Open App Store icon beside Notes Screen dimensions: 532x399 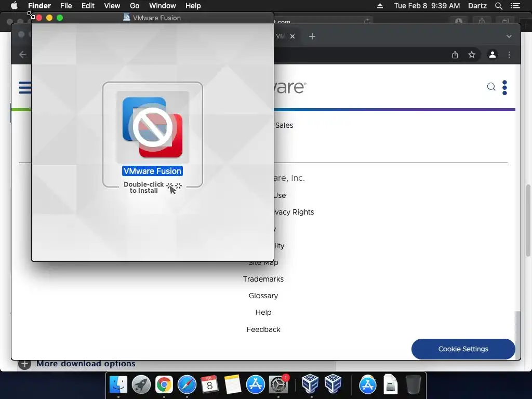pos(256,384)
